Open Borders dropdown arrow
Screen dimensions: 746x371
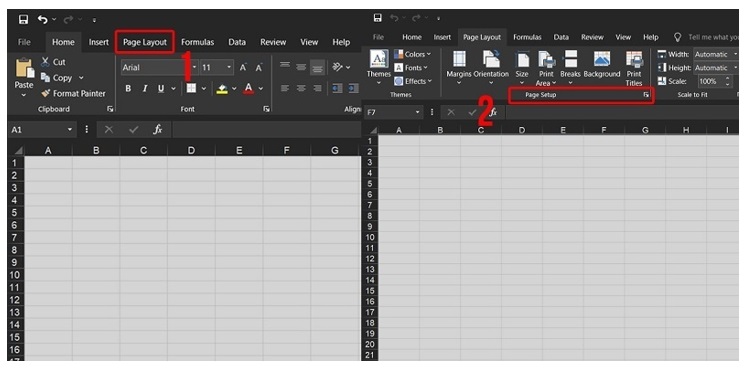(204, 88)
